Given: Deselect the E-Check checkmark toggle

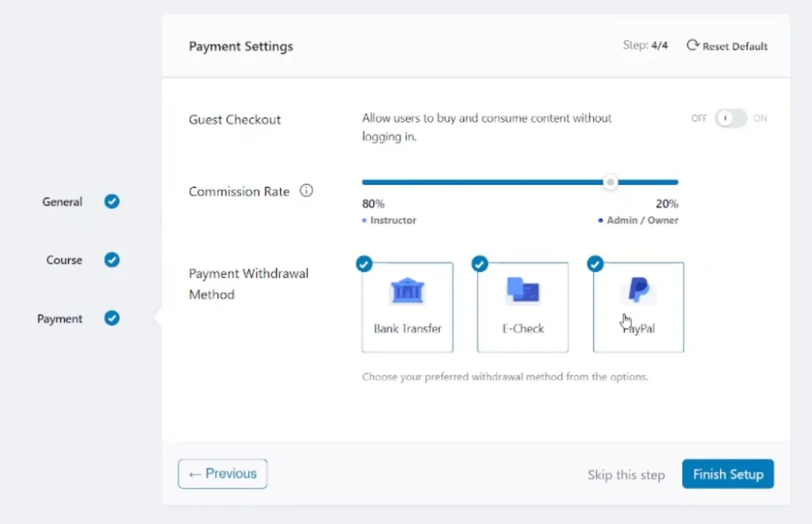Looking at the screenshot, I should (479, 263).
